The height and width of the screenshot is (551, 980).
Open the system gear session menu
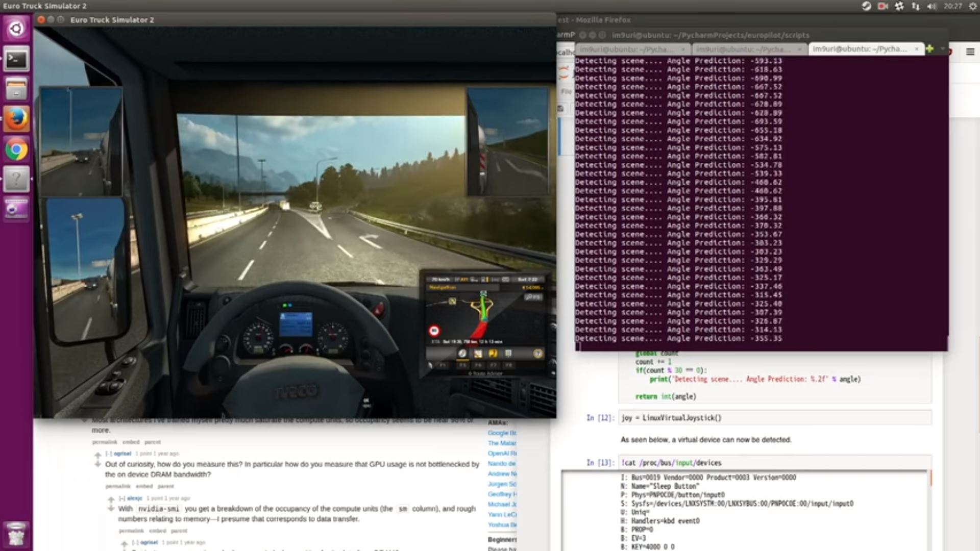tap(973, 6)
